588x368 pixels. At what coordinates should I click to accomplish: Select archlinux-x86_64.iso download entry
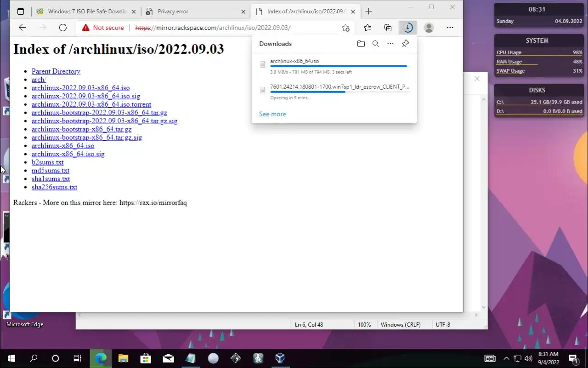[x=334, y=66]
